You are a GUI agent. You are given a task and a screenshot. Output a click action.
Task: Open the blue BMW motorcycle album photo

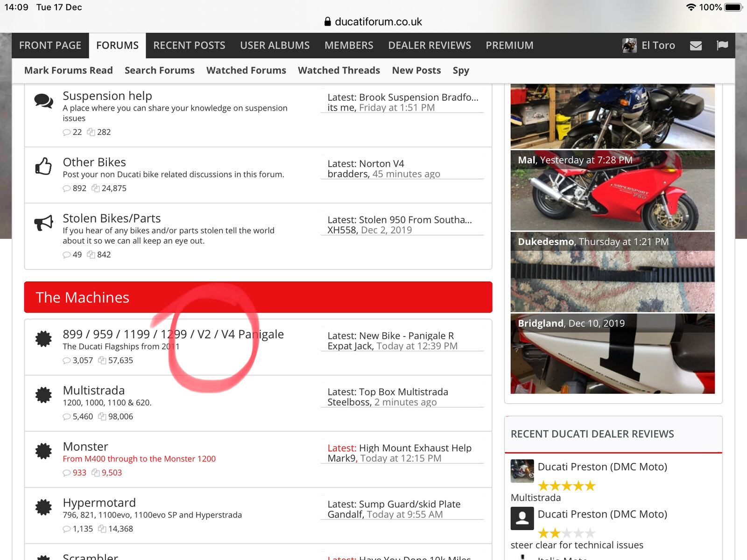tap(613, 116)
